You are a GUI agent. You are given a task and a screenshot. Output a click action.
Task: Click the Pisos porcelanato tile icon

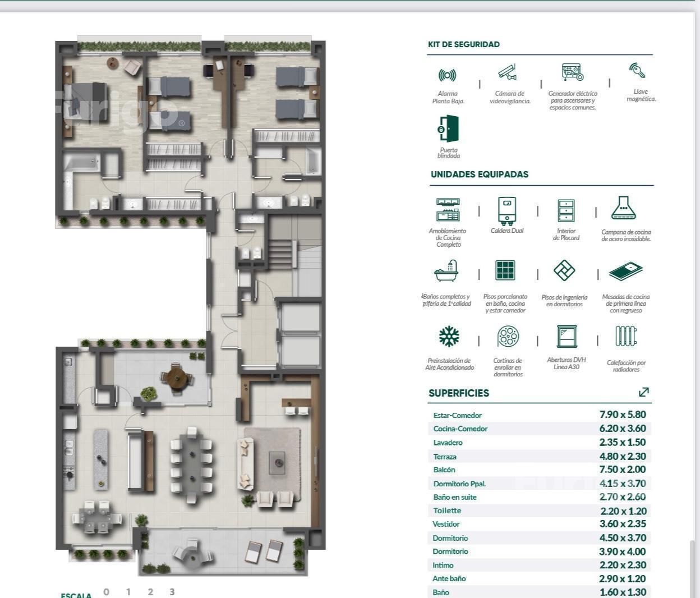point(505,270)
